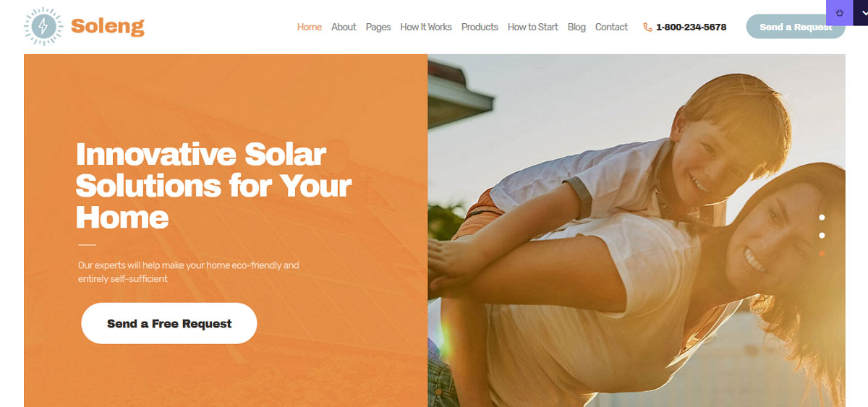The image size is (868, 407).
Task: Click the Send a Free Request button
Action: pos(169,323)
